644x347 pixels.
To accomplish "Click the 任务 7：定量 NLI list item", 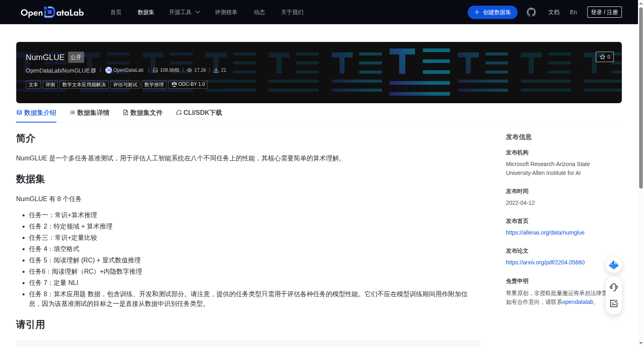I will tap(54, 283).
